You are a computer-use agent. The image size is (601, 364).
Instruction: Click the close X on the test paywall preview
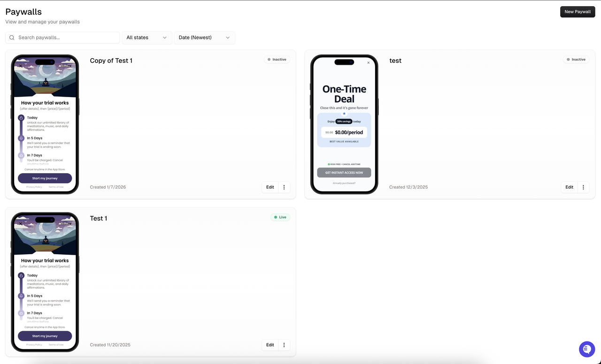click(368, 62)
